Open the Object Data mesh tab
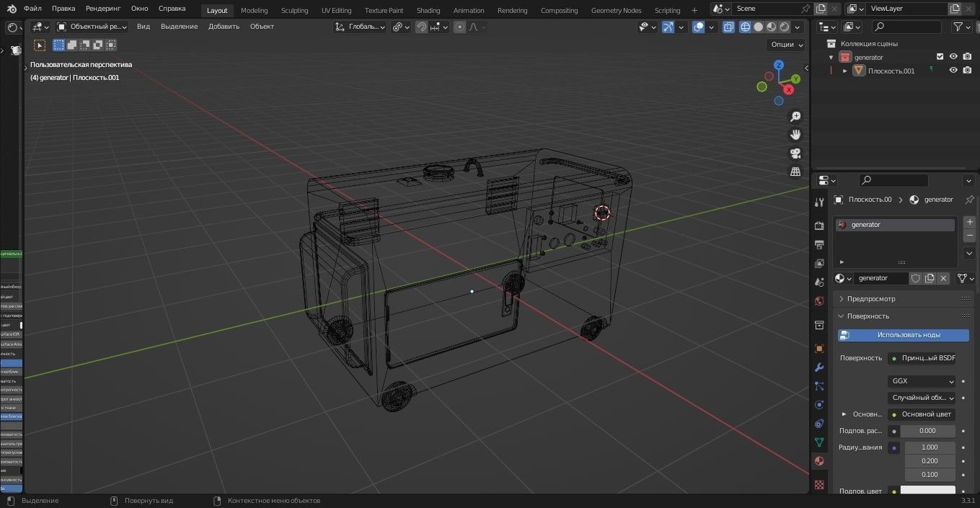 [x=819, y=442]
